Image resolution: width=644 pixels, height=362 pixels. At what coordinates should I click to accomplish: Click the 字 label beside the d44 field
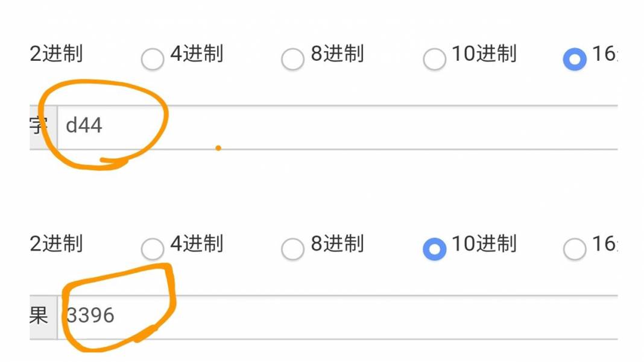[x=39, y=126]
